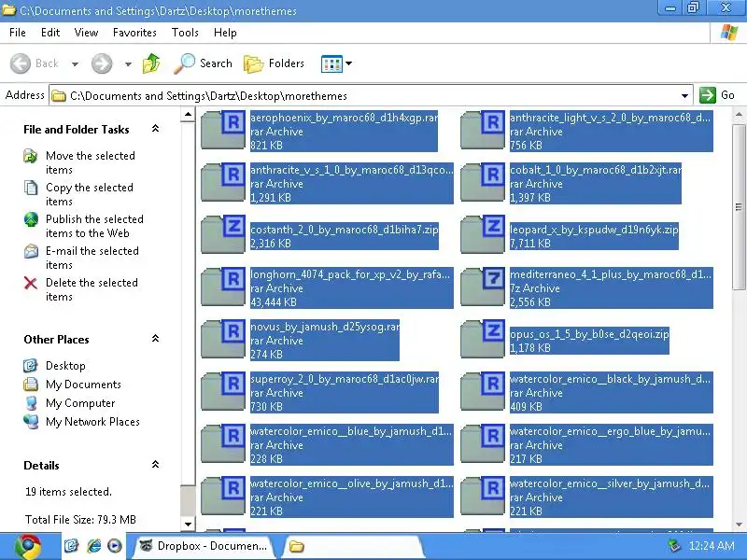Open the Favorites menu

point(134,33)
